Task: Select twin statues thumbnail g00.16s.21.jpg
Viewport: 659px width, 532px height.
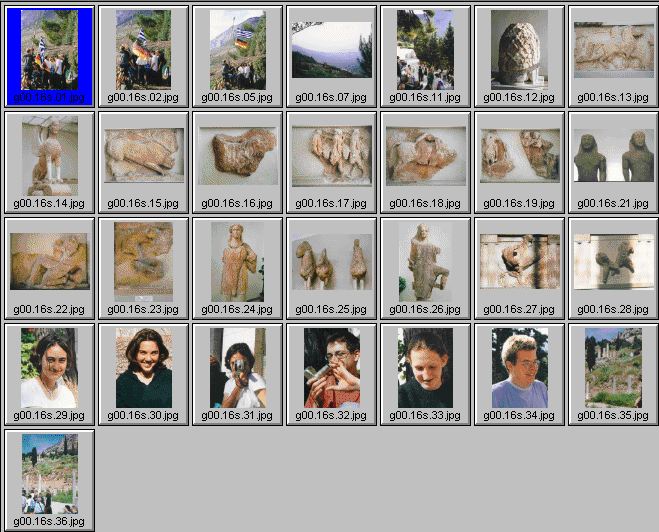Action: pos(613,157)
